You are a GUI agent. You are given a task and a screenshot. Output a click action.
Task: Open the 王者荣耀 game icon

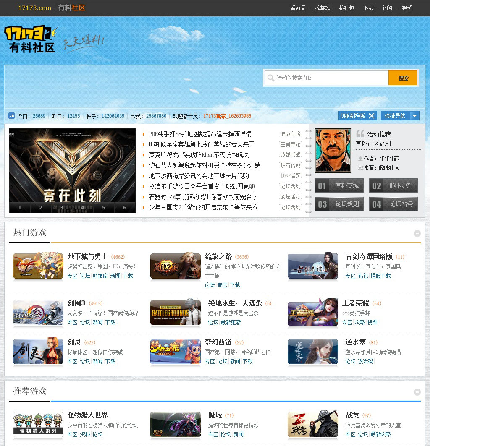point(312,312)
